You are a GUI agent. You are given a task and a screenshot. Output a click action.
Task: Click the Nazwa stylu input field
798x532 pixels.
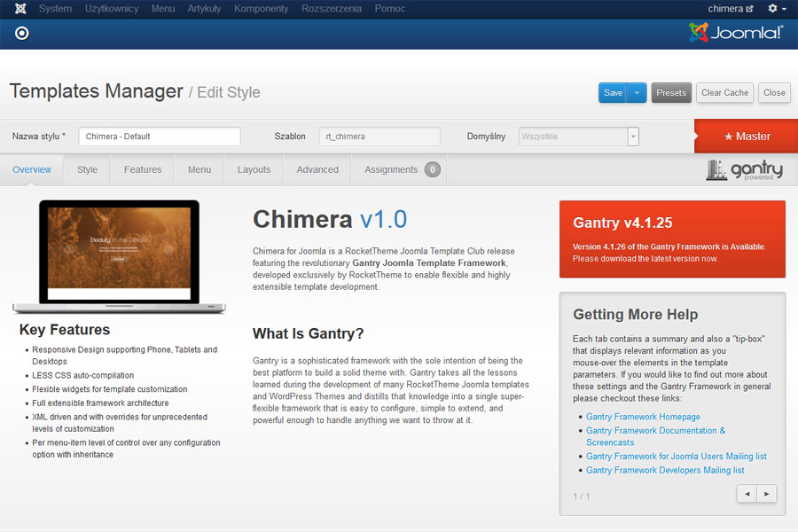[160, 137]
